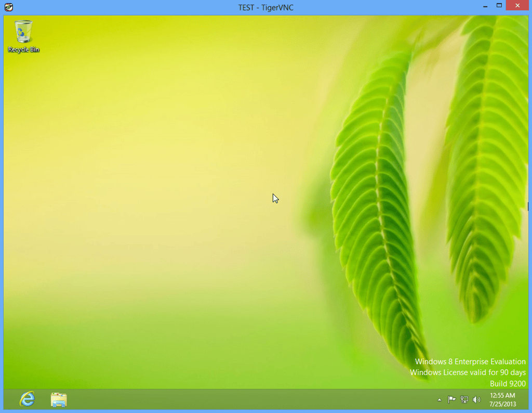
Task: Click the TEST - TigerVNC title bar text
Action: pyautogui.click(x=265, y=7)
